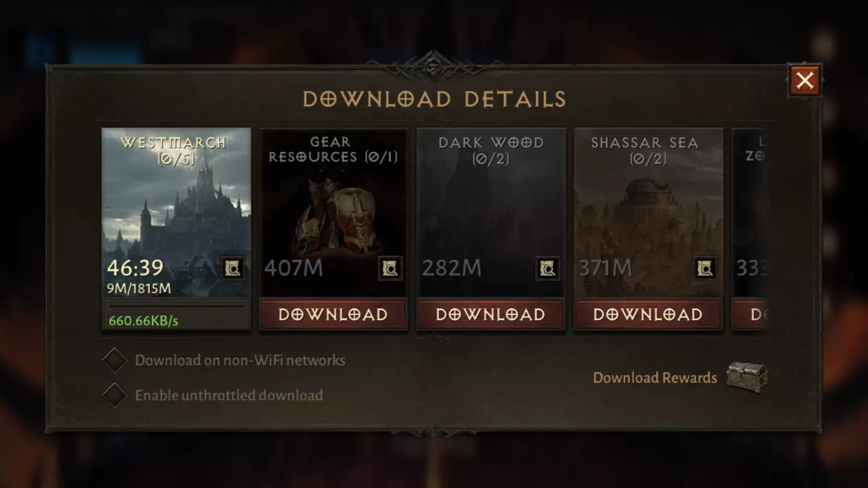Download the Gear Resources pack
The image size is (868, 488).
click(333, 314)
